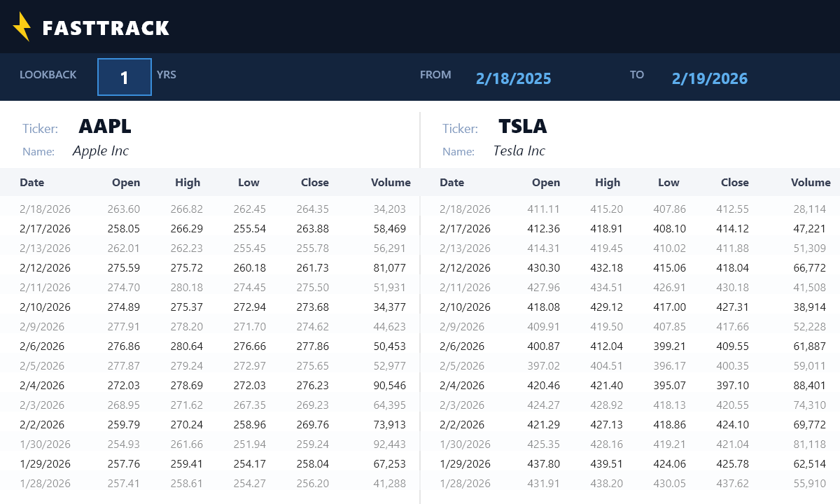Screen dimensions: 840x504
Task: Edit the lookback years field
Action: pyautogui.click(x=125, y=77)
